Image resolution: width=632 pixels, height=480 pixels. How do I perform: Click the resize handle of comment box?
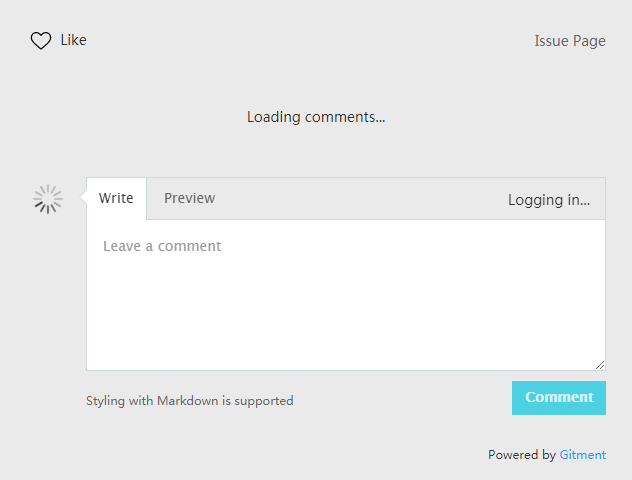pyautogui.click(x=600, y=365)
